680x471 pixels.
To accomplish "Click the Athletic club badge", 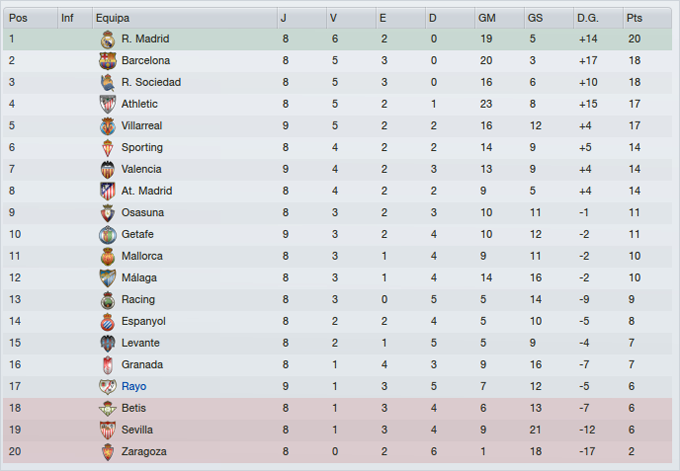I will 108,104.
